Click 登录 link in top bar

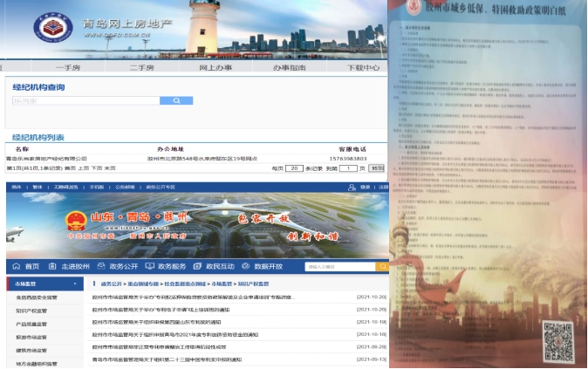365,188
